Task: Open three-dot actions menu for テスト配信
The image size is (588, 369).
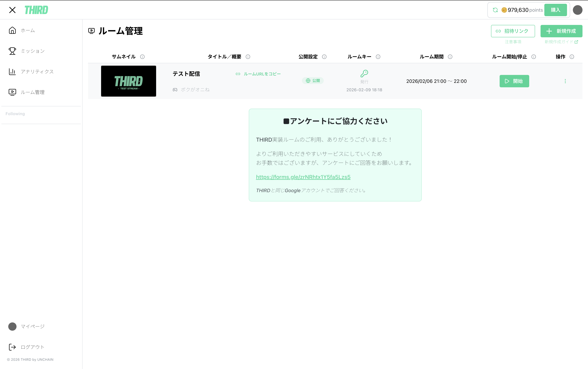Action: pyautogui.click(x=565, y=81)
